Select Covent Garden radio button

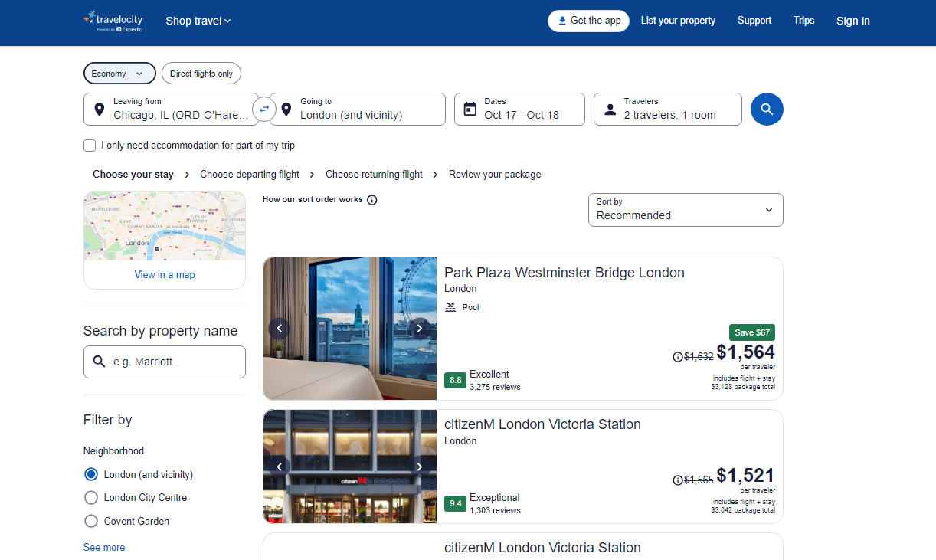[91, 522]
